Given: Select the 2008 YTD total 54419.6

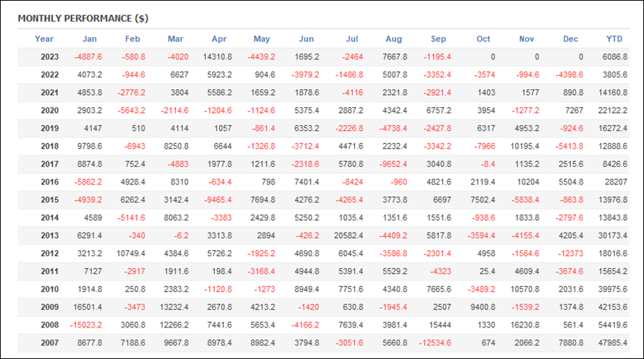Looking at the screenshot, I should (x=613, y=325).
